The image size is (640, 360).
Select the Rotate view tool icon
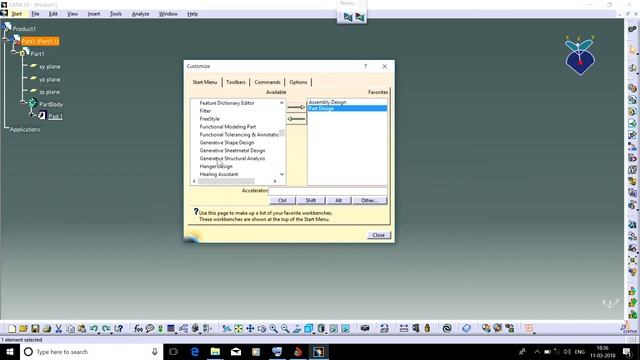click(262, 329)
